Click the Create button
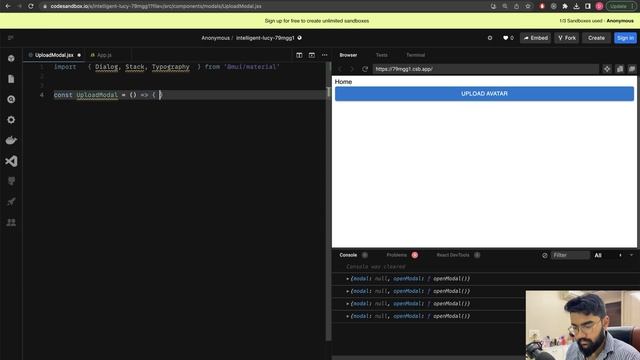This screenshot has width=640, height=360. tap(596, 38)
